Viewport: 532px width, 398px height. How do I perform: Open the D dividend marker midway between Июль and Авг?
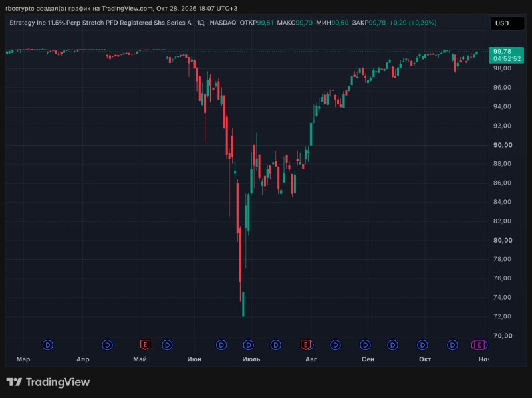point(276,345)
